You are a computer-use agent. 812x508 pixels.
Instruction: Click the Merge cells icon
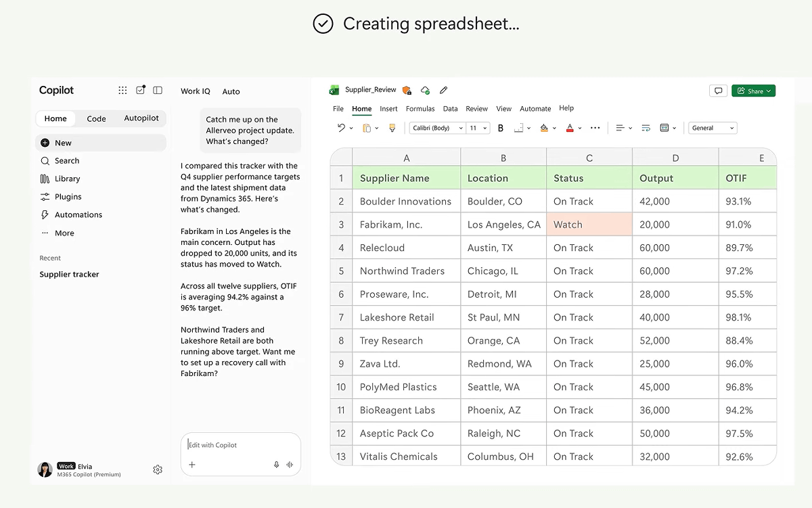[x=664, y=128]
